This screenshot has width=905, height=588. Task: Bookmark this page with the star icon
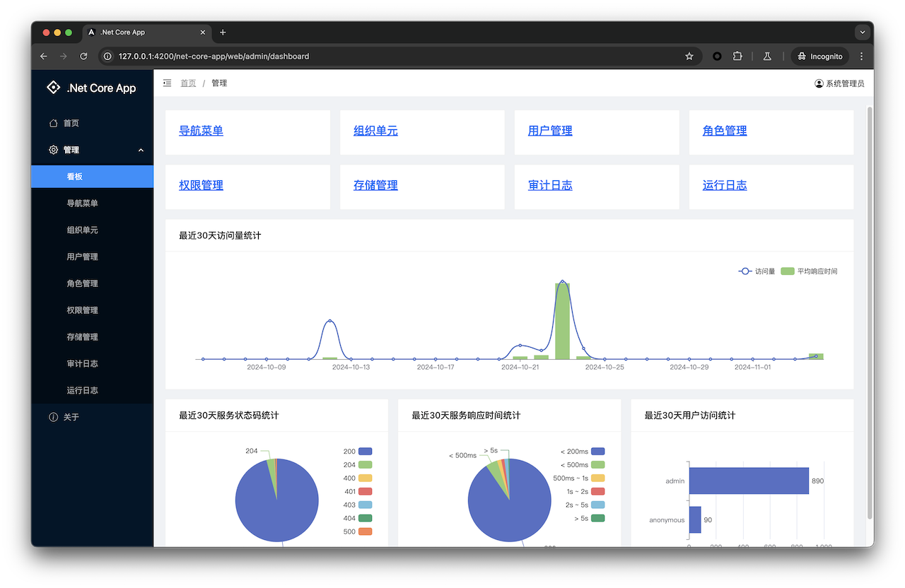[689, 57]
